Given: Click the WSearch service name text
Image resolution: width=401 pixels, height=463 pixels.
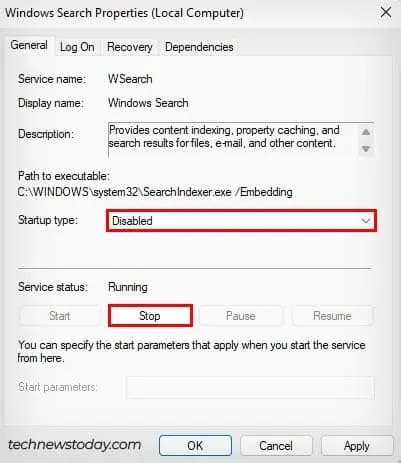Looking at the screenshot, I should pos(130,79).
